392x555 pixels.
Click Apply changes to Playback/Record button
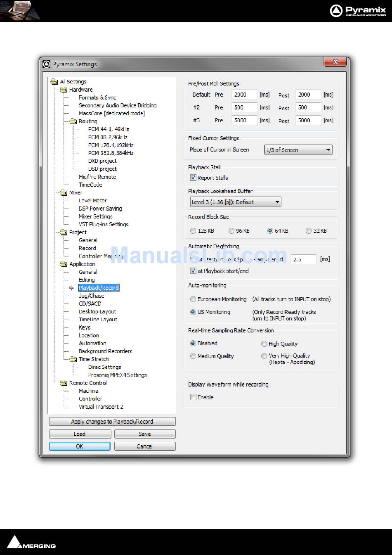(112, 422)
